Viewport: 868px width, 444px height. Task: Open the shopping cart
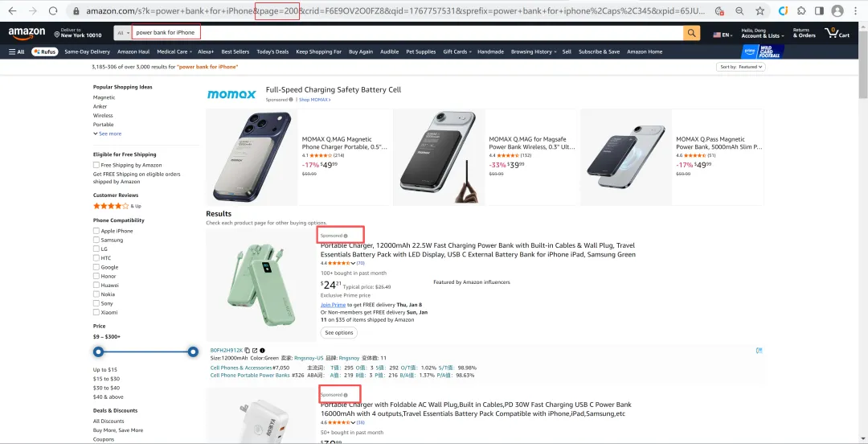pos(838,32)
